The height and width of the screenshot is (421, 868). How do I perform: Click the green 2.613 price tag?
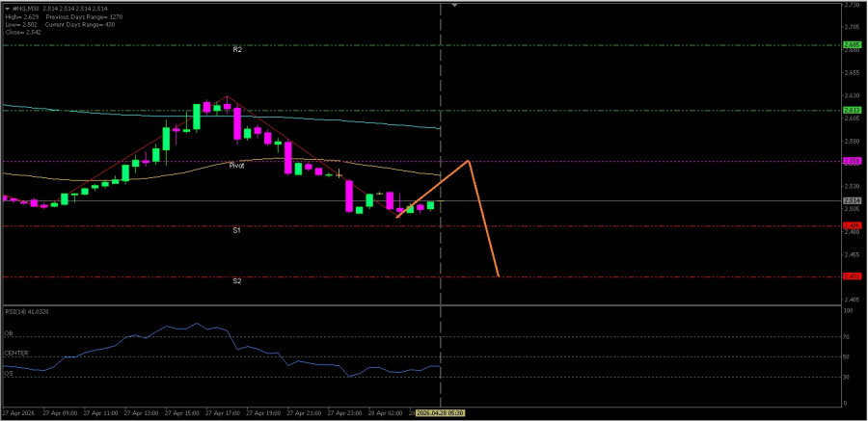pyautogui.click(x=851, y=110)
